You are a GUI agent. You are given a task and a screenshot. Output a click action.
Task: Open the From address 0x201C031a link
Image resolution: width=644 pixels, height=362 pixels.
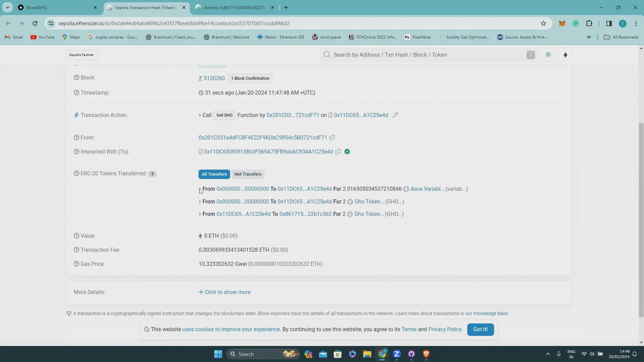(x=263, y=138)
